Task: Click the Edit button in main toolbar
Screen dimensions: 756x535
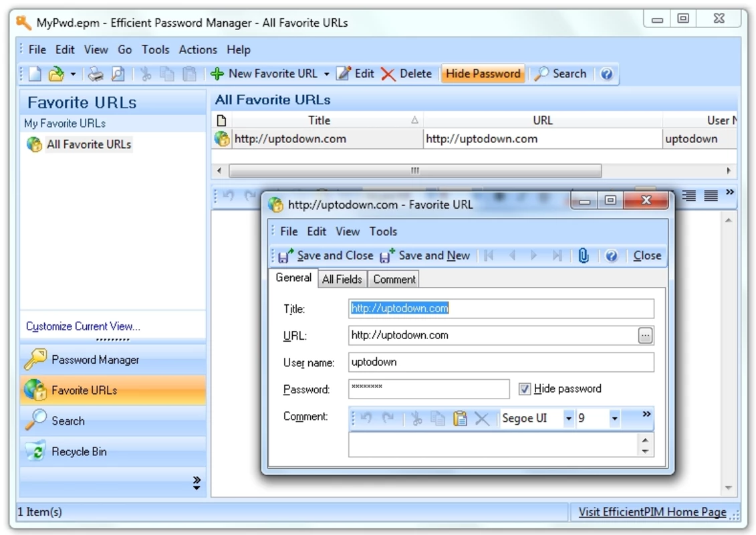Action: [x=356, y=74]
